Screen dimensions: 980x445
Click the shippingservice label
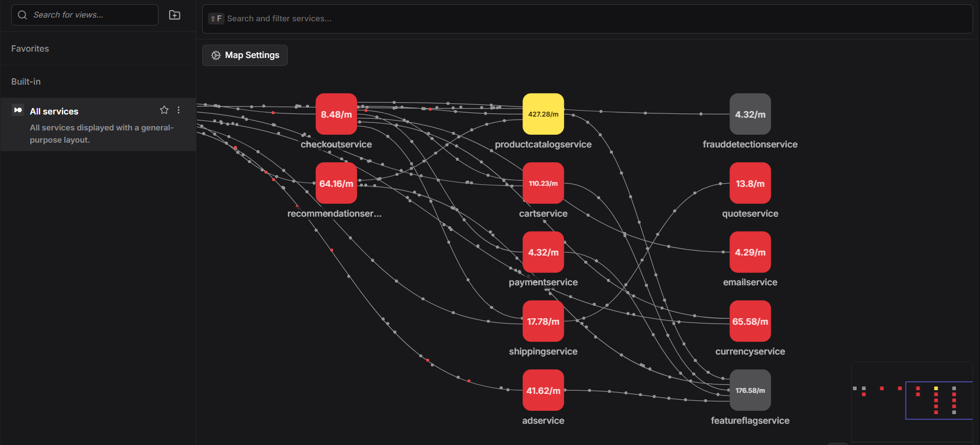pos(543,351)
